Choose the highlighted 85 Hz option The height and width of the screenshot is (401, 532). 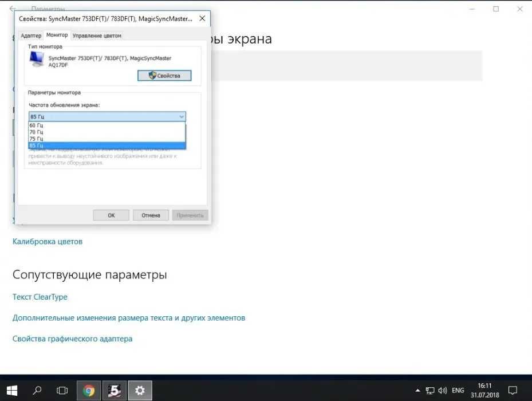pos(107,146)
